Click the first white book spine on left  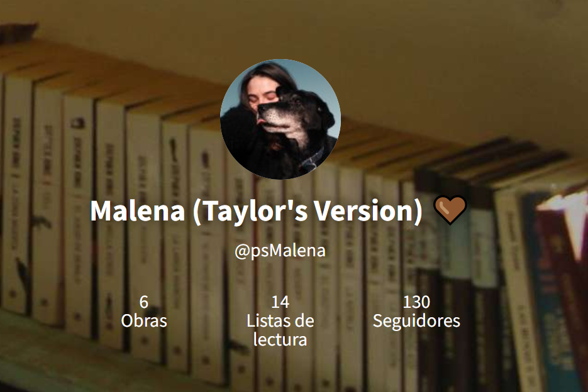tap(16, 195)
